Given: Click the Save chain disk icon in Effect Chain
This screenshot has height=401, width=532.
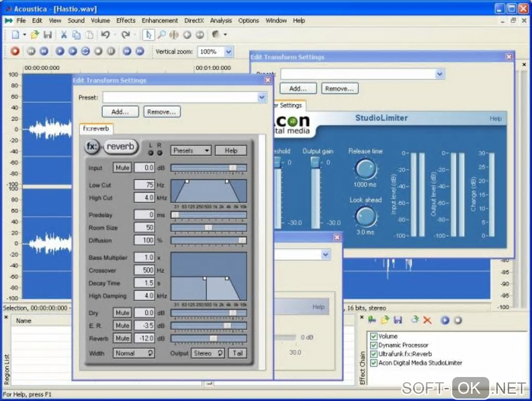Looking at the screenshot, I should pyautogui.click(x=398, y=320).
